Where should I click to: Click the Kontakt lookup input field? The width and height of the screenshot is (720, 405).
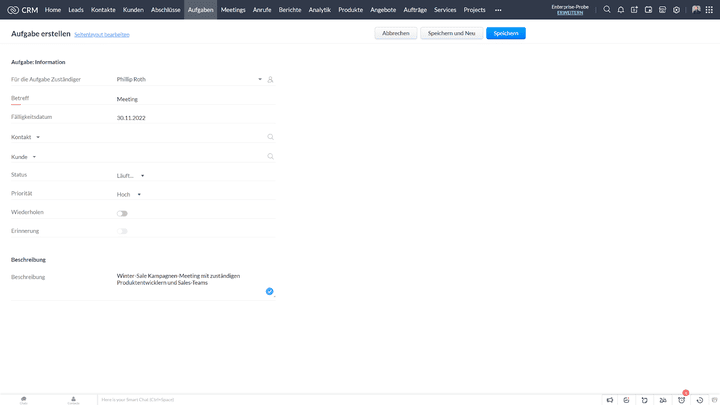(x=191, y=137)
